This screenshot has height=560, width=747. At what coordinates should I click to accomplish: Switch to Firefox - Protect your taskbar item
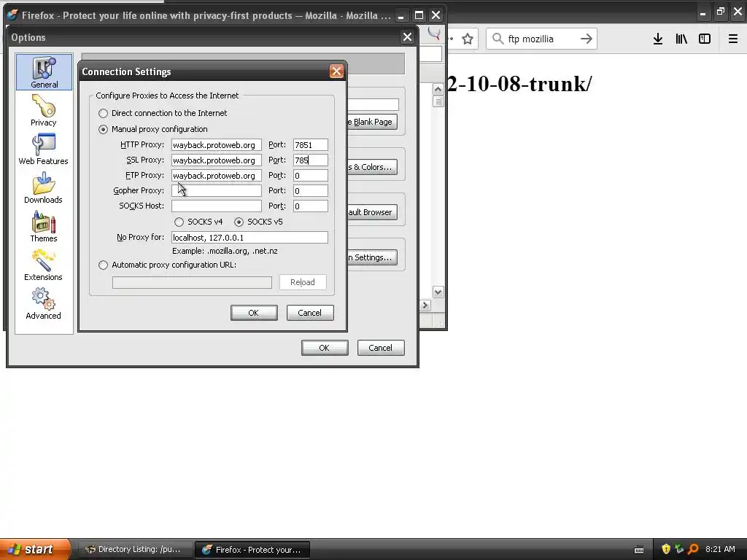pos(252,550)
